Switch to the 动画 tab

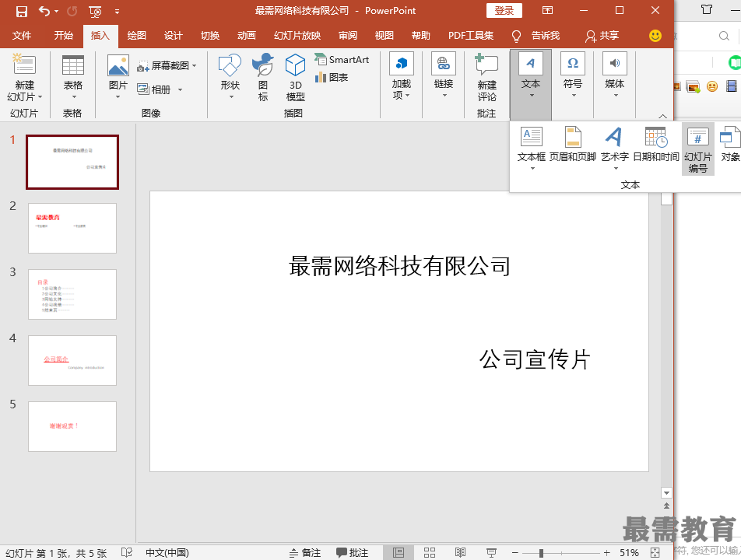tap(247, 36)
